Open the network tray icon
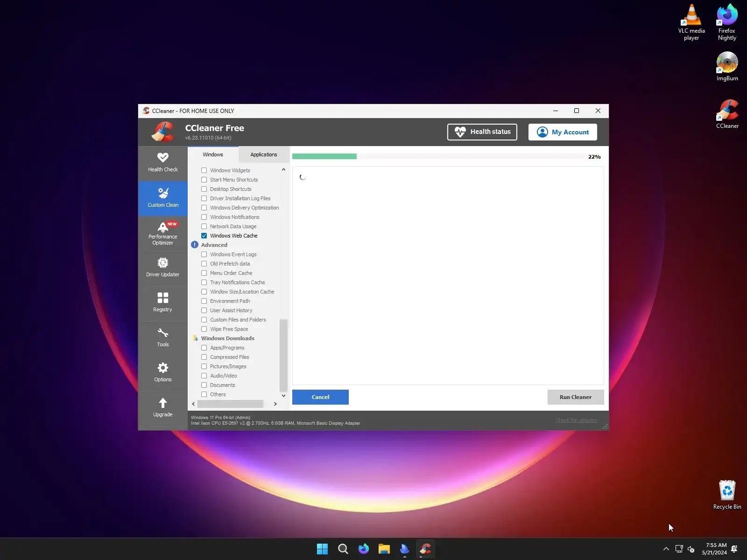Viewport: 747px width, 560px height. tap(679, 549)
